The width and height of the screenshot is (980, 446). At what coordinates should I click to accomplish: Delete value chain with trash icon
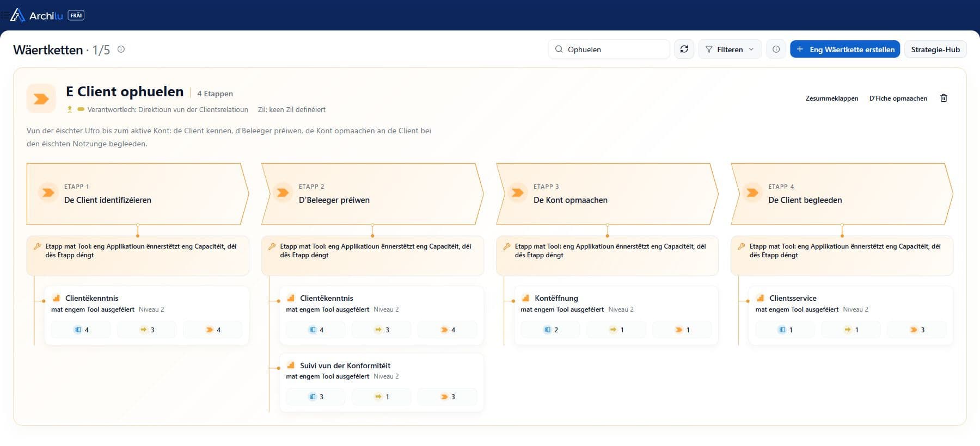(944, 98)
